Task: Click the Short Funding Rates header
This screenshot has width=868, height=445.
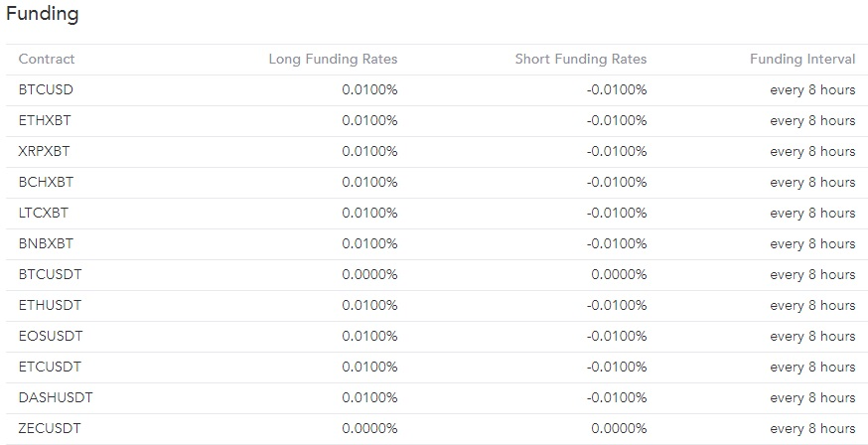Action: pyautogui.click(x=580, y=59)
